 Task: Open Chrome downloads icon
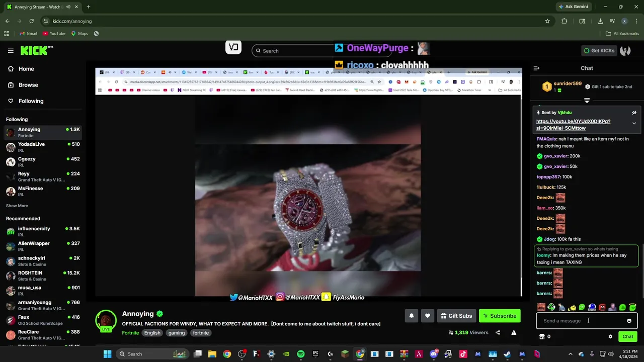coord(600,21)
